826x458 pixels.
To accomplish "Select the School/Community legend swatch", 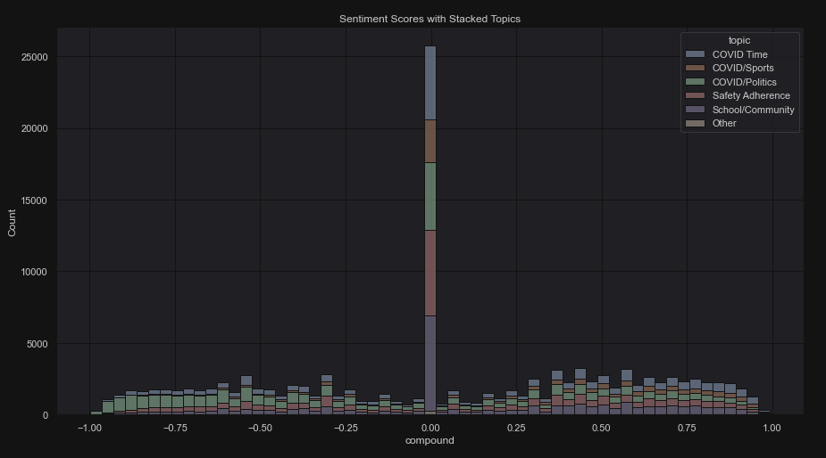I will 694,110.
